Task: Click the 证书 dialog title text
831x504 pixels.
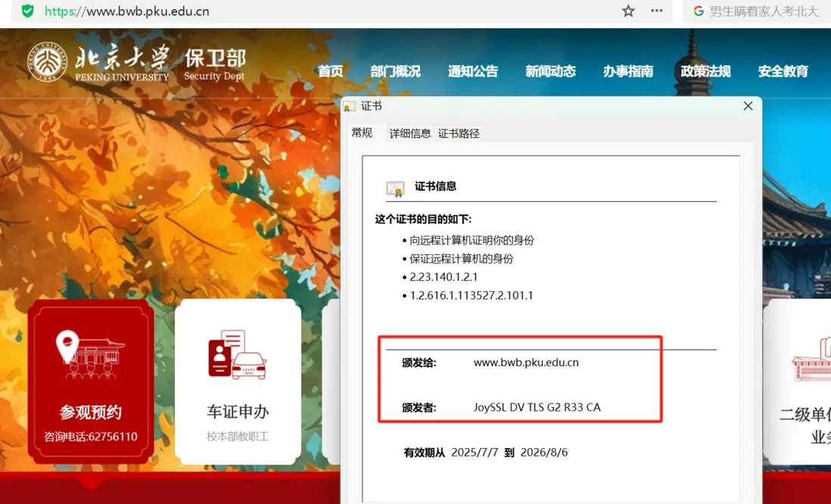Action: coord(371,106)
